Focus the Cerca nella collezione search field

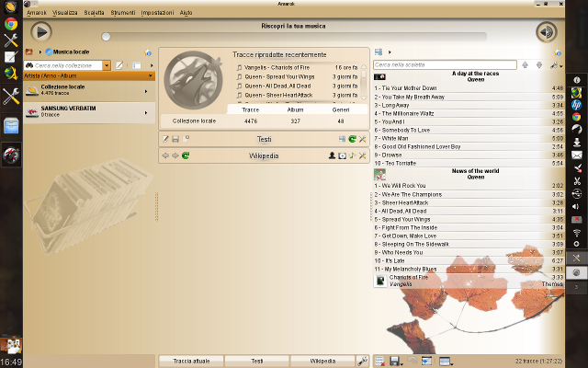[63, 65]
